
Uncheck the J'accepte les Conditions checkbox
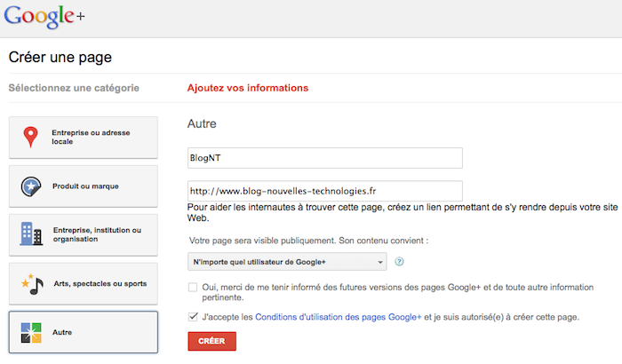193,316
